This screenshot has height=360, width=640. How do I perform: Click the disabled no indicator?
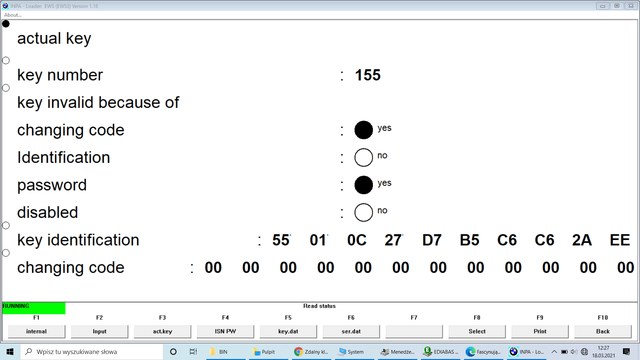363,212
